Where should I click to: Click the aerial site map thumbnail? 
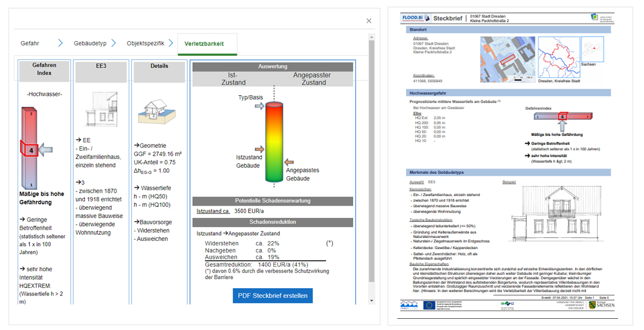point(503,57)
